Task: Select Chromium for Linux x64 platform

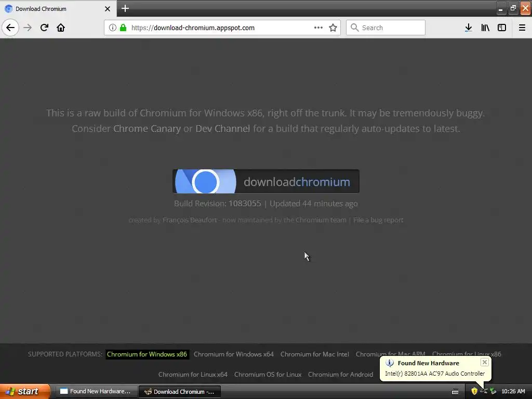Action: [x=193, y=375]
